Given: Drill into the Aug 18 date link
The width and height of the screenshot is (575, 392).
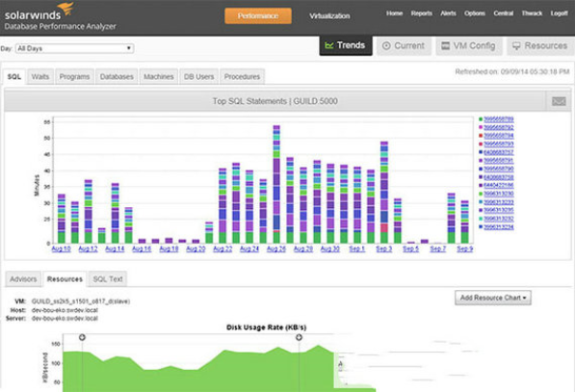Looking at the screenshot, I should point(169,248).
